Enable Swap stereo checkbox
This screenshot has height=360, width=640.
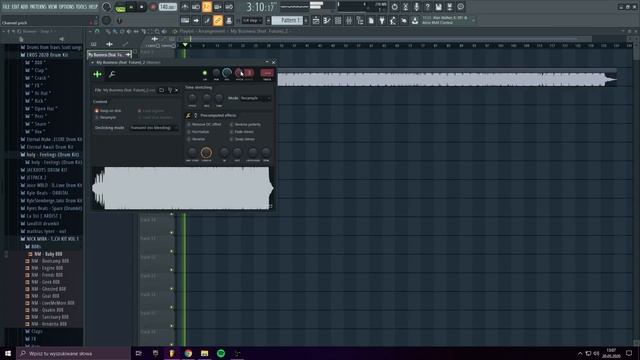(x=242, y=139)
